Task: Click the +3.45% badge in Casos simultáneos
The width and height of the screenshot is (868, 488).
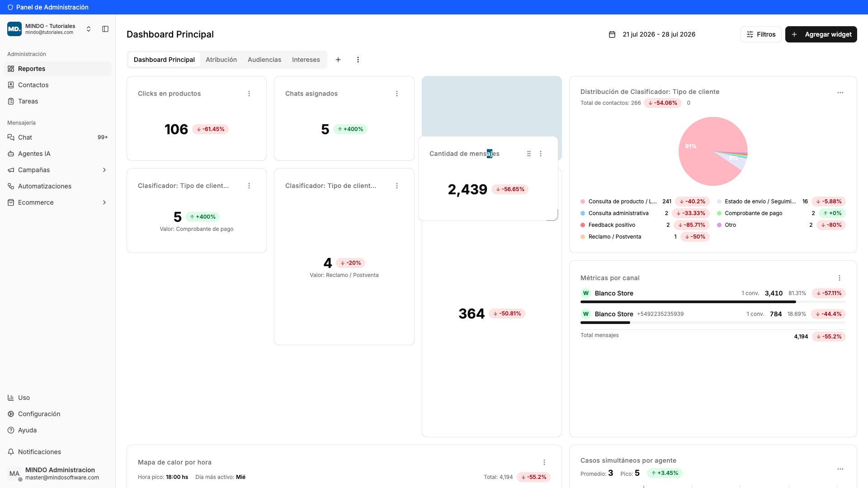Action: tap(665, 473)
